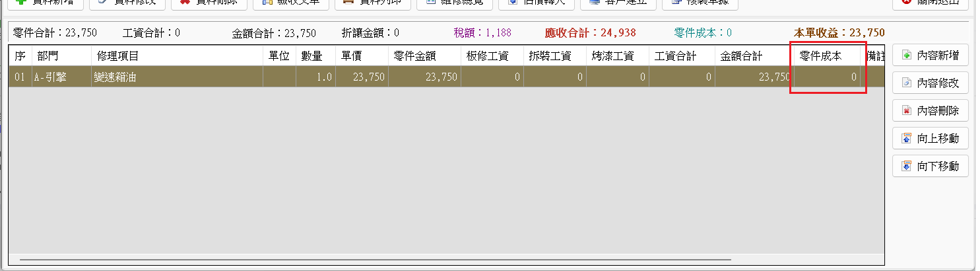Click the 資料修改 toolbar button
The image size is (980, 271).
[x=127, y=3]
